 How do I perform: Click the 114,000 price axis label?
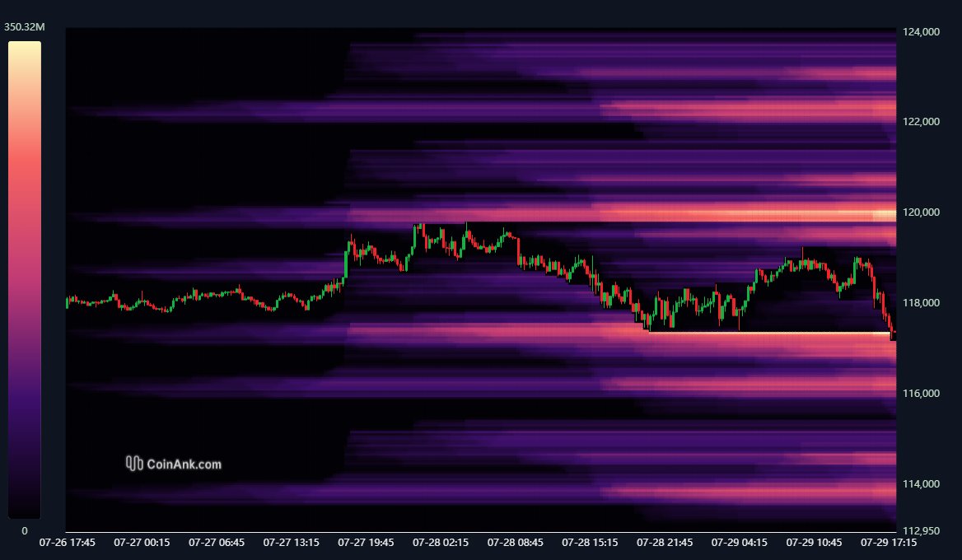pos(921,484)
